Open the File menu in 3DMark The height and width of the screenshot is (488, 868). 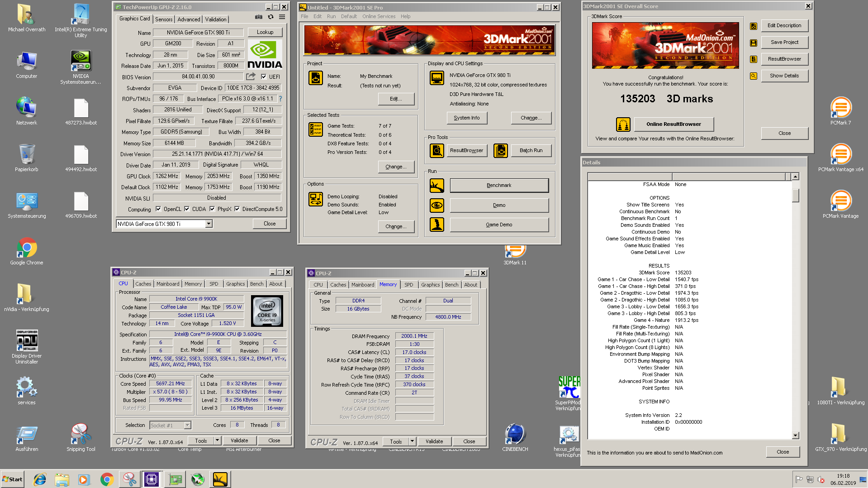point(304,16)
